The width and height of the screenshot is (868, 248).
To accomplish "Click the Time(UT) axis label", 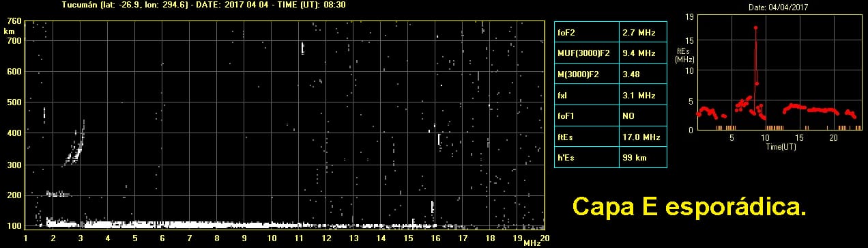I will (780, 146).
